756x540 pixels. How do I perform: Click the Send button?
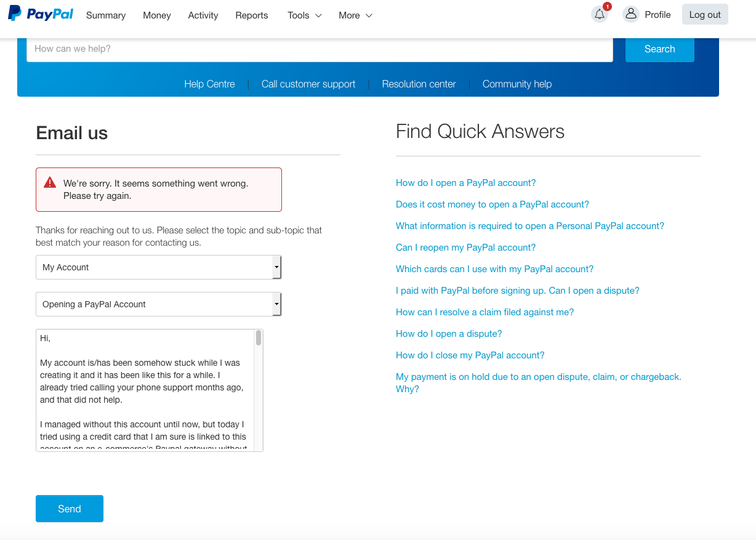[70, 509]
